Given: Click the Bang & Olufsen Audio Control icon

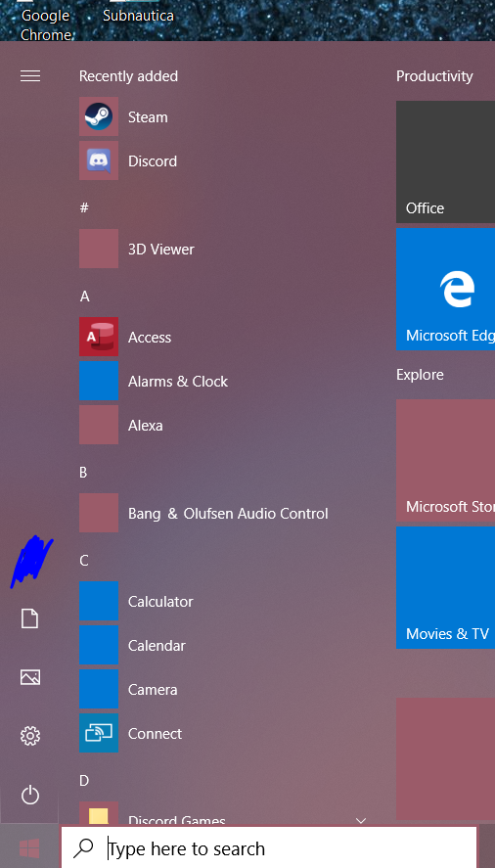Looking at the screenshot, I should click(99, 513).
